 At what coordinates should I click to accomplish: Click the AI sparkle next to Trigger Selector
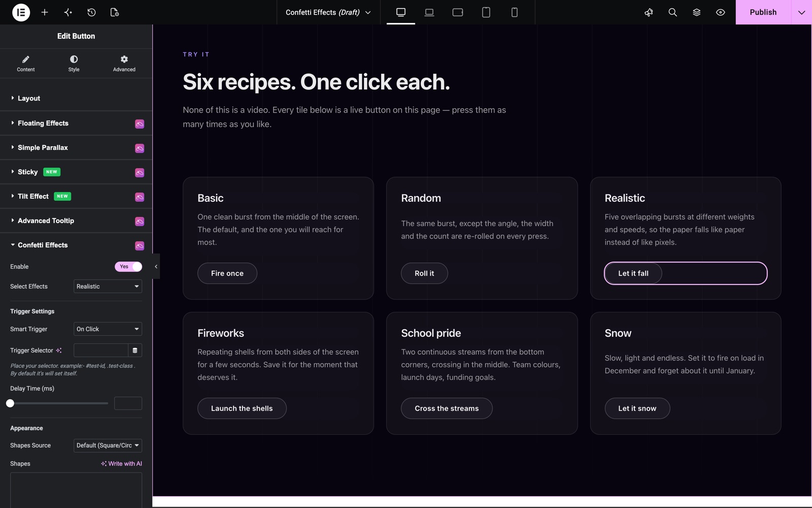59,351
